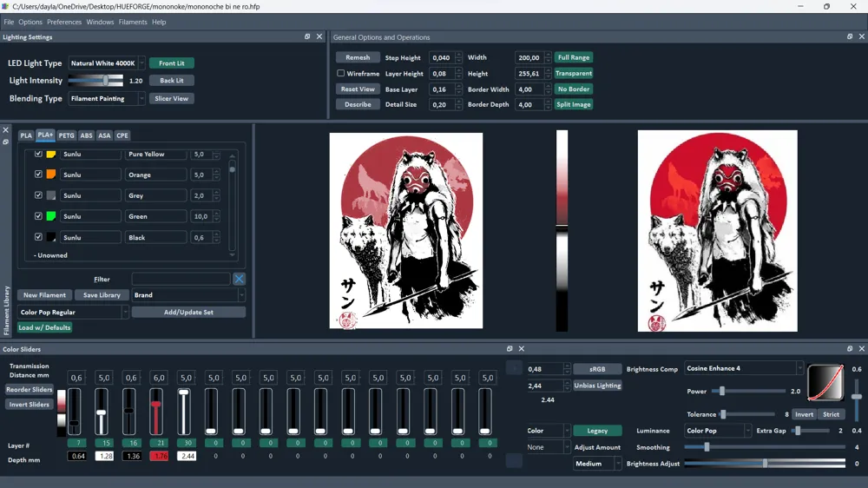Open the Brand sort dropdown
The height and width of the screenshot is (488, 868).
point(188,295)
